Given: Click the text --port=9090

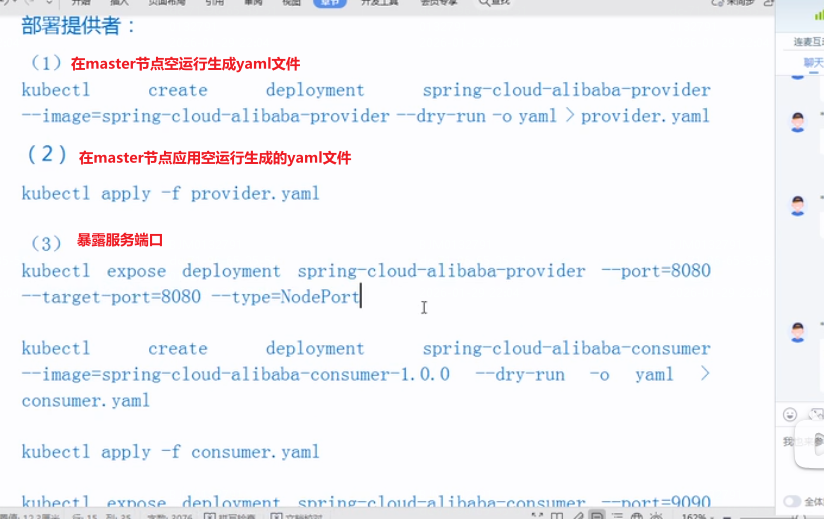Looking at the screenshot, I should [656, 502].
